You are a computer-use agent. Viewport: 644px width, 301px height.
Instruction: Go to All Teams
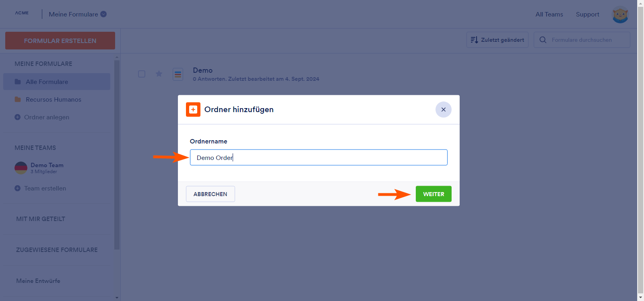point(549,14)
